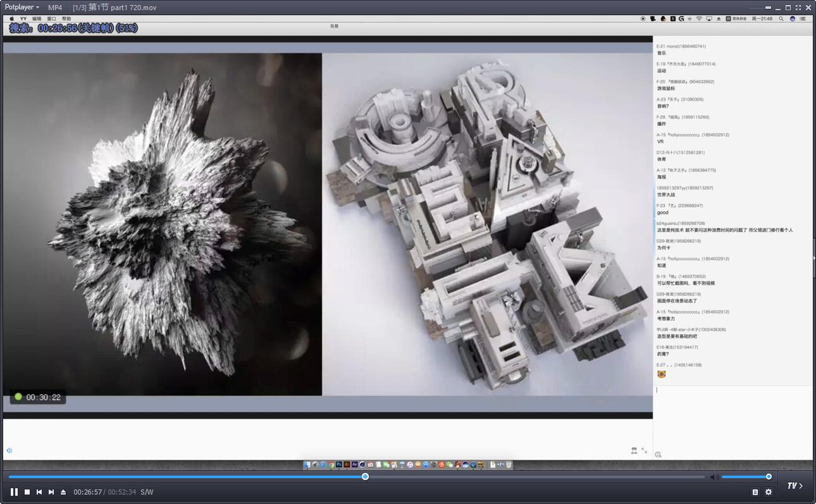Click the current time 00:26:57 display
Screen dimensions: 816x504
coord(87,492)
